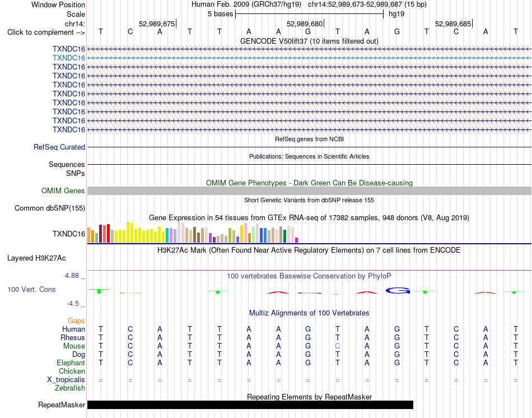The image size is (532, 418).
Task: Click the large blue G in the PhyloP track
Action: point(398,291)
